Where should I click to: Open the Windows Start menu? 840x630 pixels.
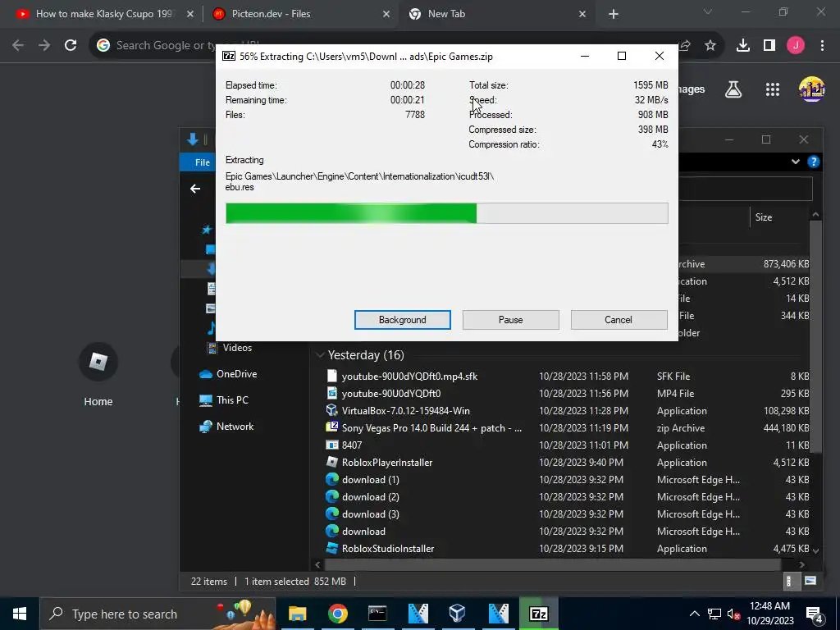(x=20, y=614)
